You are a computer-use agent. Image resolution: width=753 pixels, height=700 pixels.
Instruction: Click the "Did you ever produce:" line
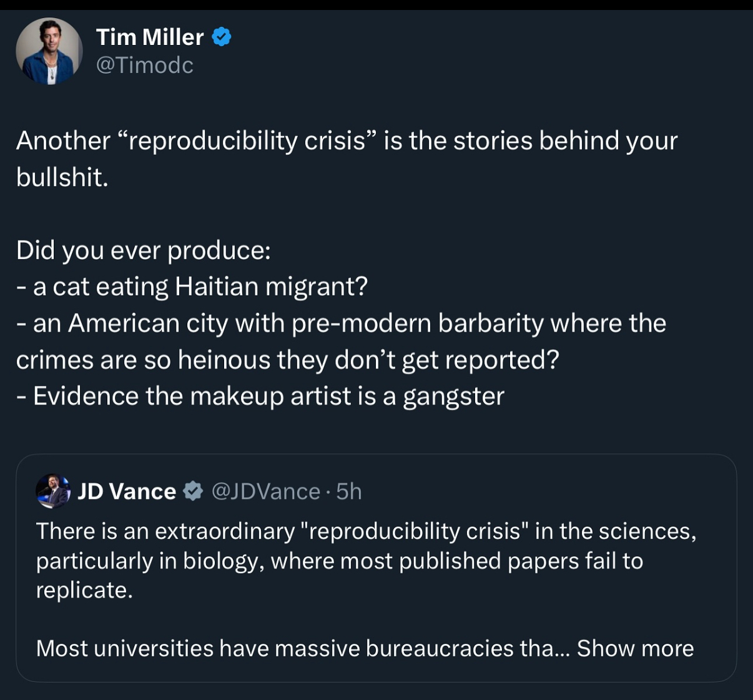144,250
